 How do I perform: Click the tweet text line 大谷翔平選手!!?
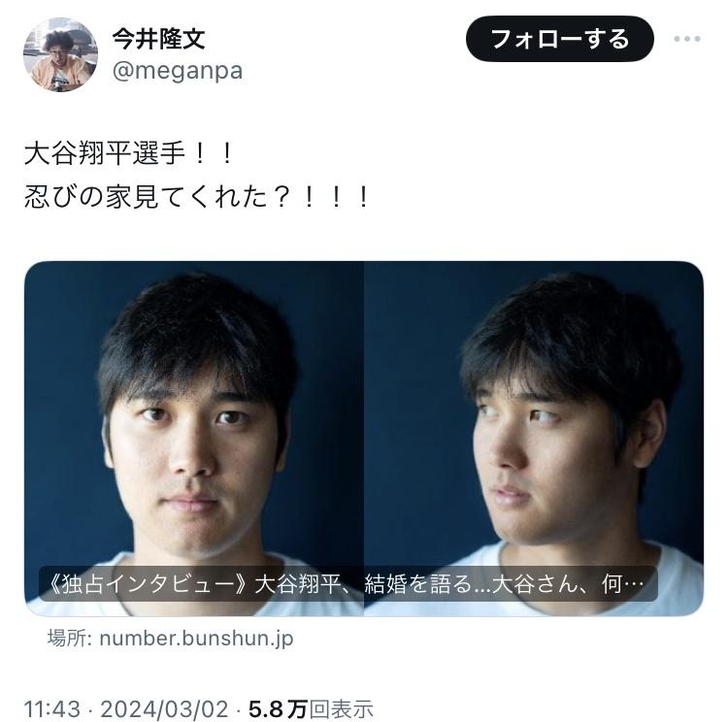(x=129, y=153)
